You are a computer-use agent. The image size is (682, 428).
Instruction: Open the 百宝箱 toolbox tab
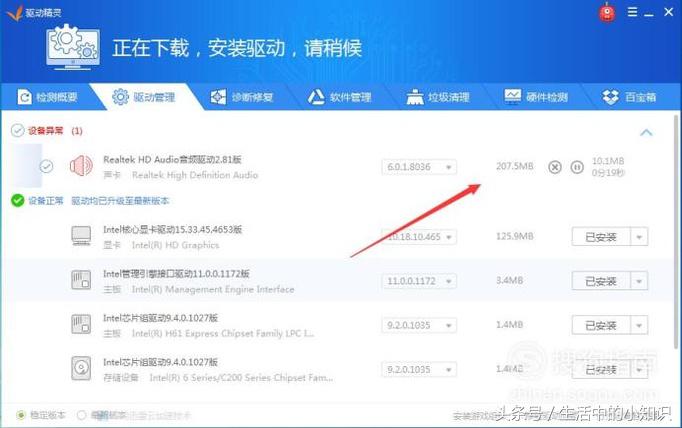click(629, 97)
